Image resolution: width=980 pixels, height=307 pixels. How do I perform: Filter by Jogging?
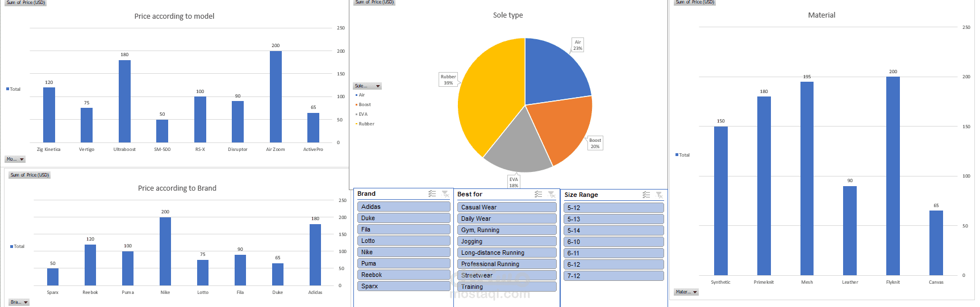coord(507,241)
